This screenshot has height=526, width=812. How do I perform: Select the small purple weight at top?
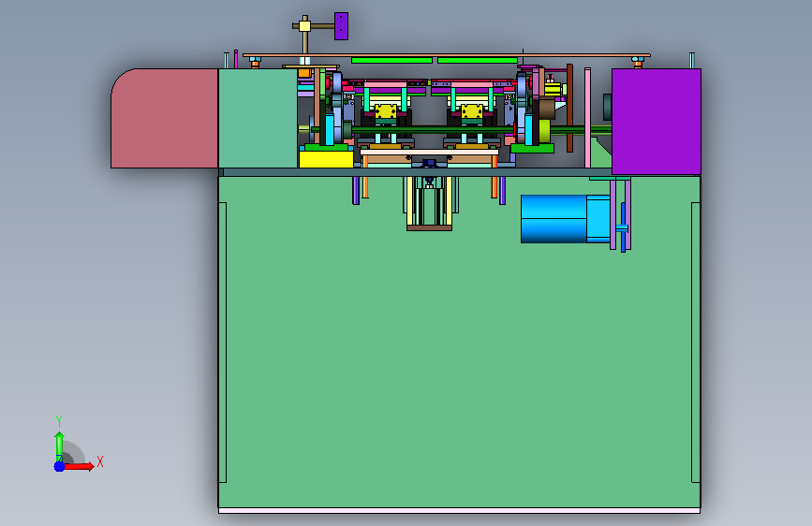click(x=341, y=26)
